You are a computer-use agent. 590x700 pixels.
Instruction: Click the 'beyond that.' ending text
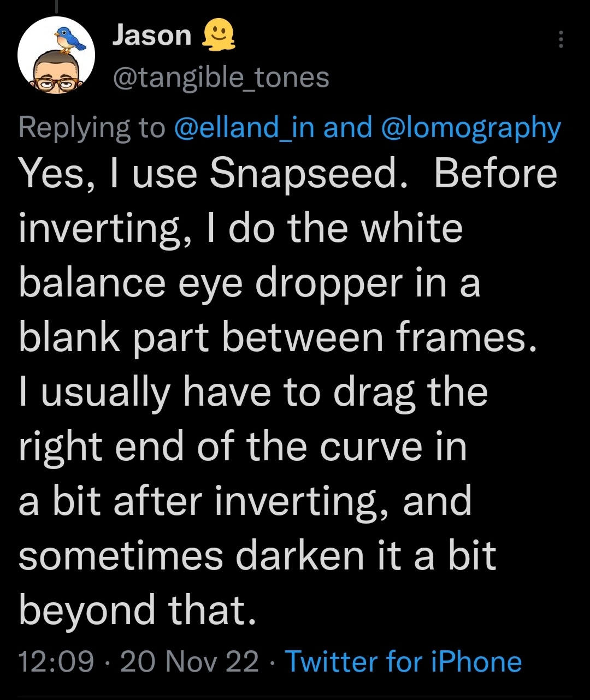[x=137, y=610]
